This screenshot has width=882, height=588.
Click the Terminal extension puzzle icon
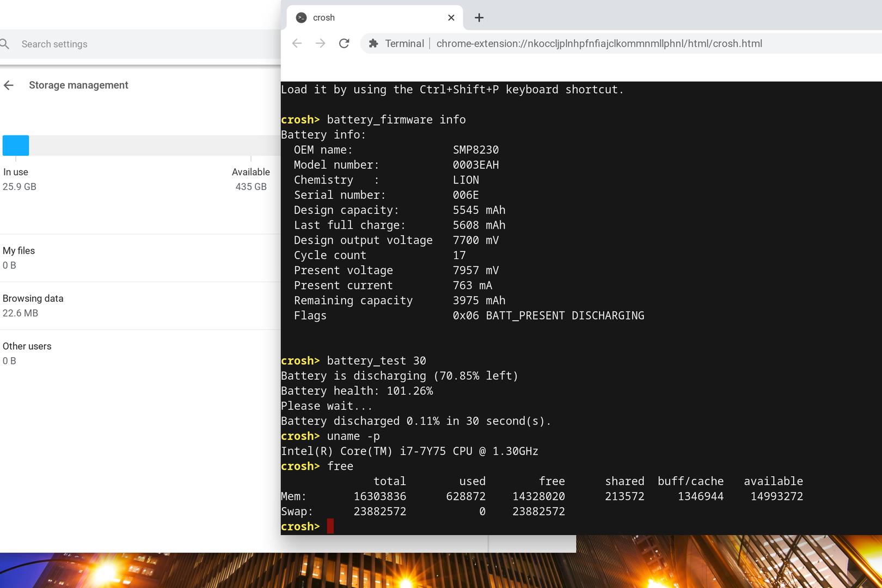[373, 44]
